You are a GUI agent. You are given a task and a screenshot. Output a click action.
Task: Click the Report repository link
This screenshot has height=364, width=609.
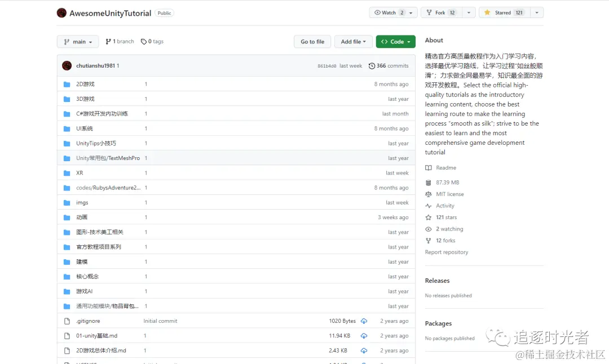coord(446,252)
